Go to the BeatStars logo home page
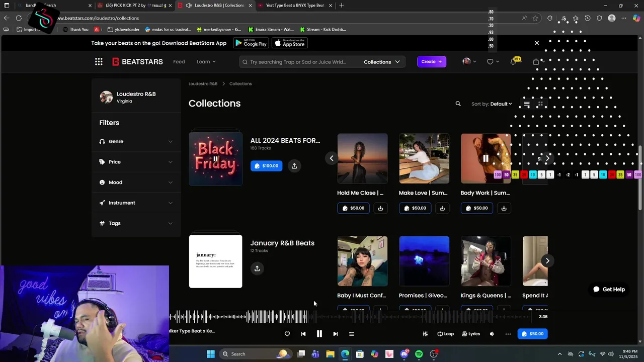Image resolution: width=644 pixels, height=362 pixels. [x=137, y=62]
